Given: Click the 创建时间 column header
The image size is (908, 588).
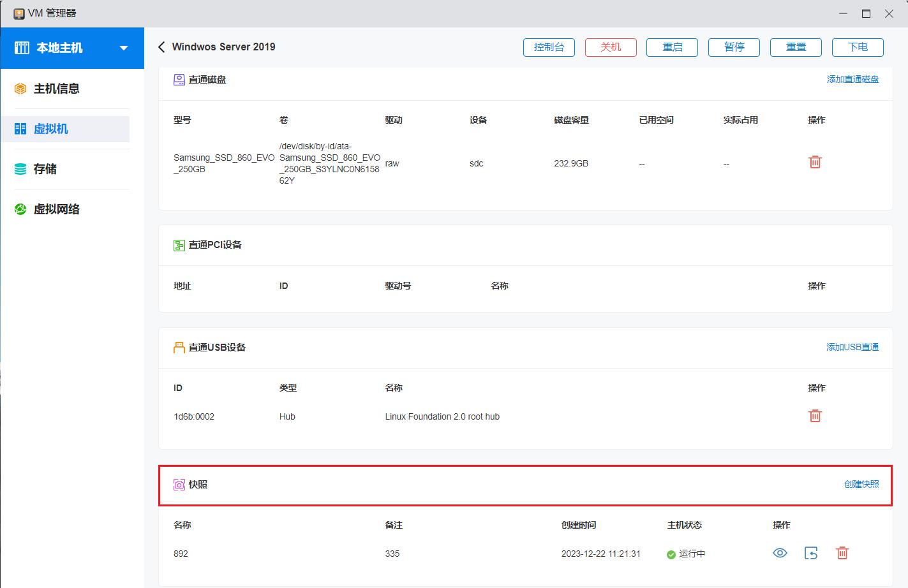Looking at the screenshot, I should [579, 525].
